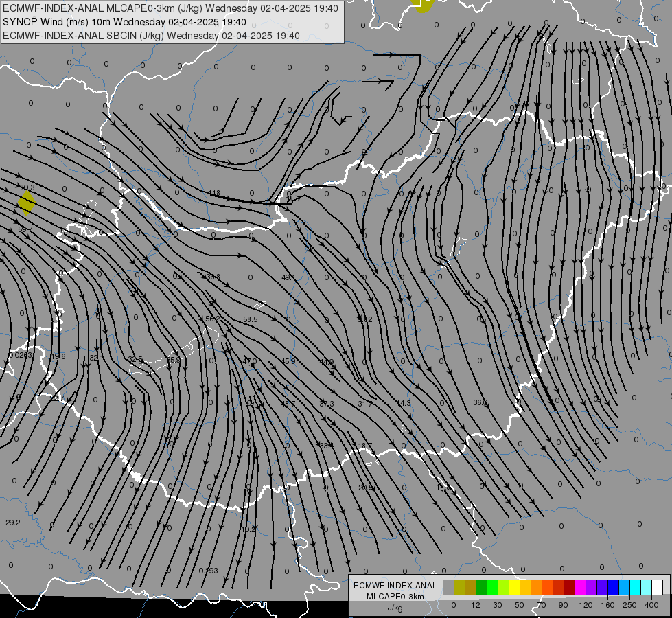Click the legend tick label 12
This screenshot has width=672, height=618.
pyautogui.click(x=475, y=605)
